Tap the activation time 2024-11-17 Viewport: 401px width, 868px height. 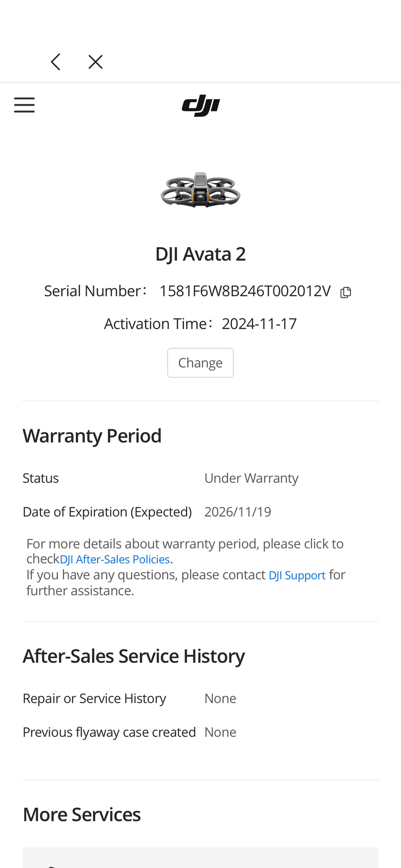pos(259,324)
